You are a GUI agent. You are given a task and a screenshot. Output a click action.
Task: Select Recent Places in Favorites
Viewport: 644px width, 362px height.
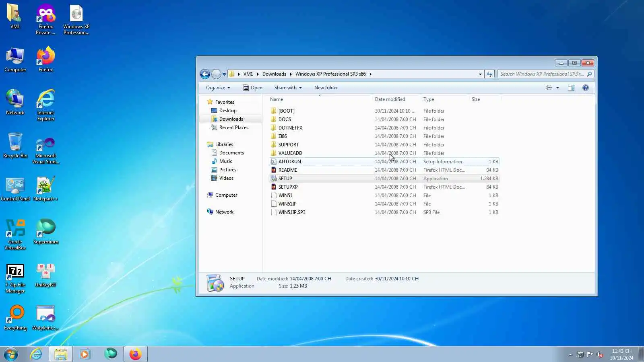(x=233, y=128)
